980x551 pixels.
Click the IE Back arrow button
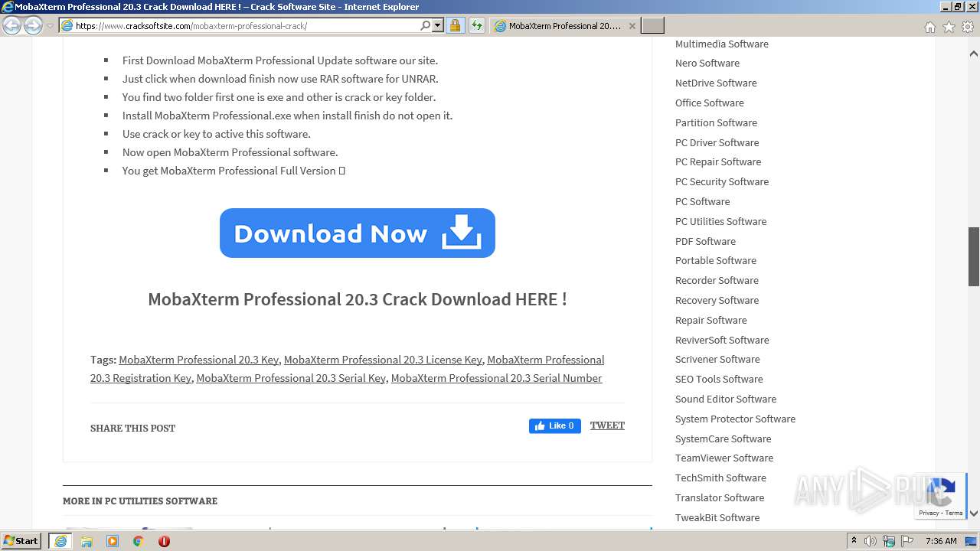click(12, 26)
